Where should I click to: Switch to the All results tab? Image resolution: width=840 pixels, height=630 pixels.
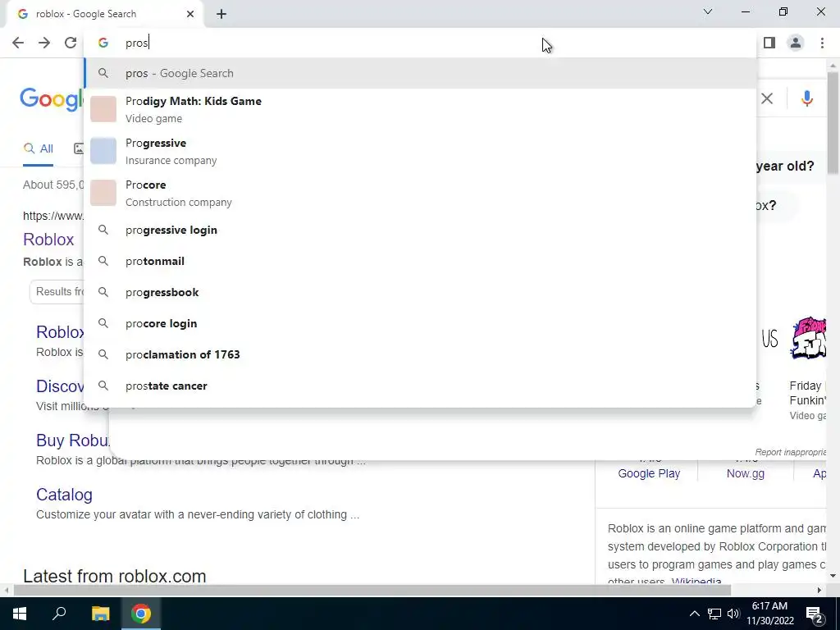click(38, 149)
